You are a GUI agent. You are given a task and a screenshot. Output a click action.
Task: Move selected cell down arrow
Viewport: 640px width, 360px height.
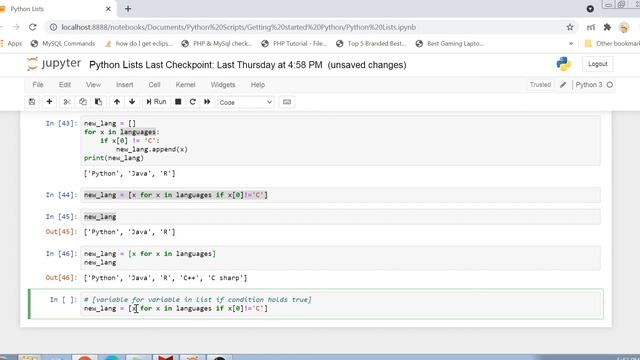click(x=132, y=102)
